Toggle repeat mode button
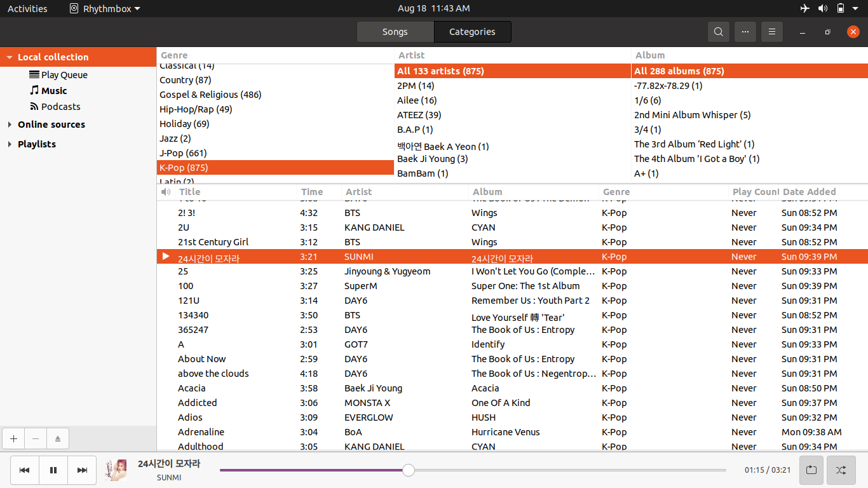 tap(811, 470)
